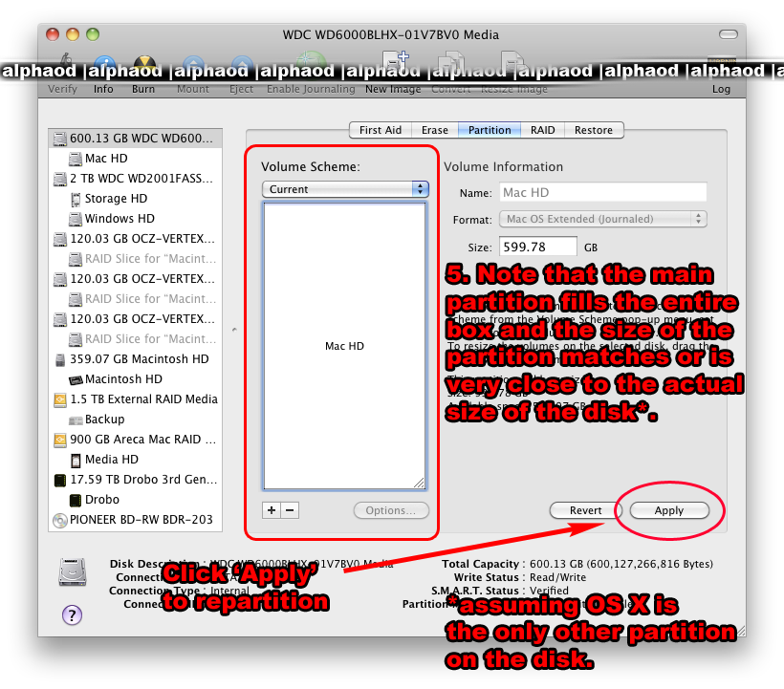Open Disk Utility help with question mark
The height and width of the screenshot is (689, 784).
72,615
